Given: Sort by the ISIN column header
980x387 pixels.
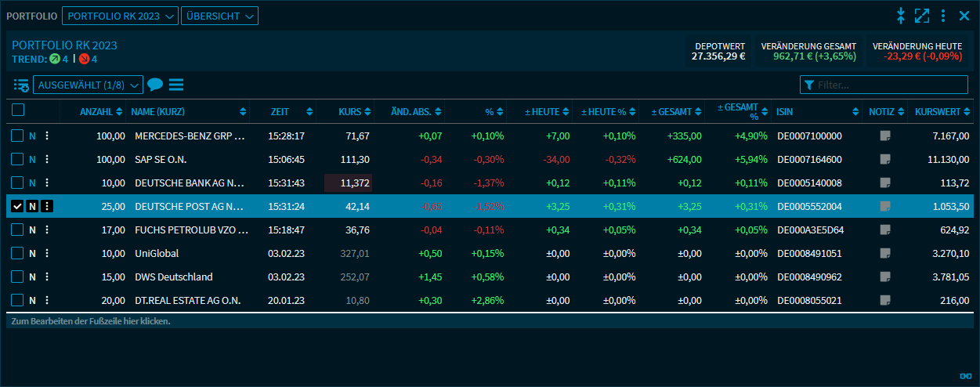Looking at the screenshot, I should 815,112.
